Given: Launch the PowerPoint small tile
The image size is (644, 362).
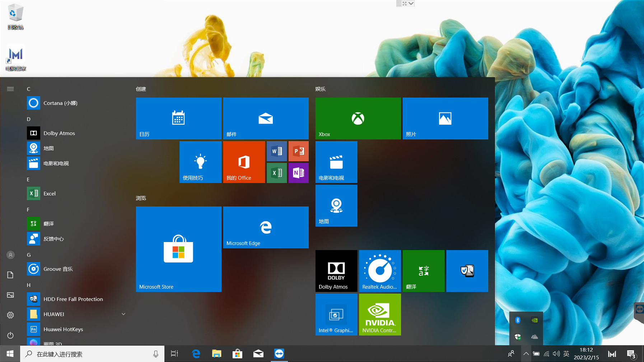Looking at the screenshot, I should (x=299, y=151).
